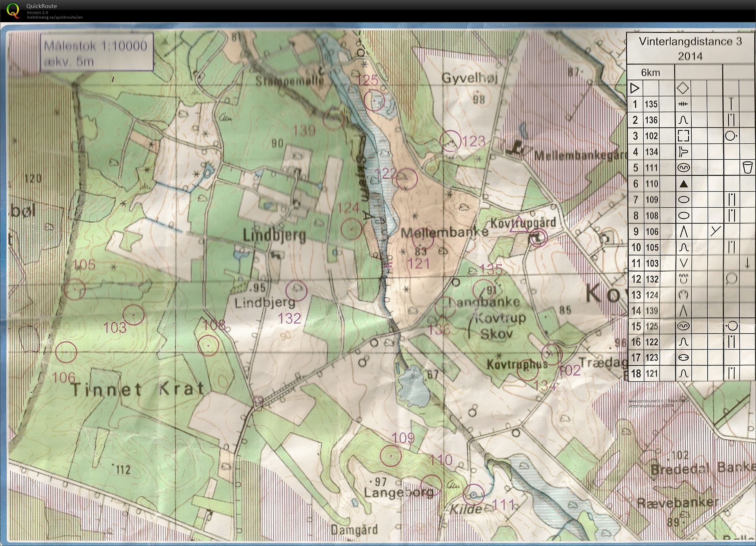Screen dimensions: 756x546
Task: Click the start triangle symbol in the control table
Action: (x=635, y=89)
